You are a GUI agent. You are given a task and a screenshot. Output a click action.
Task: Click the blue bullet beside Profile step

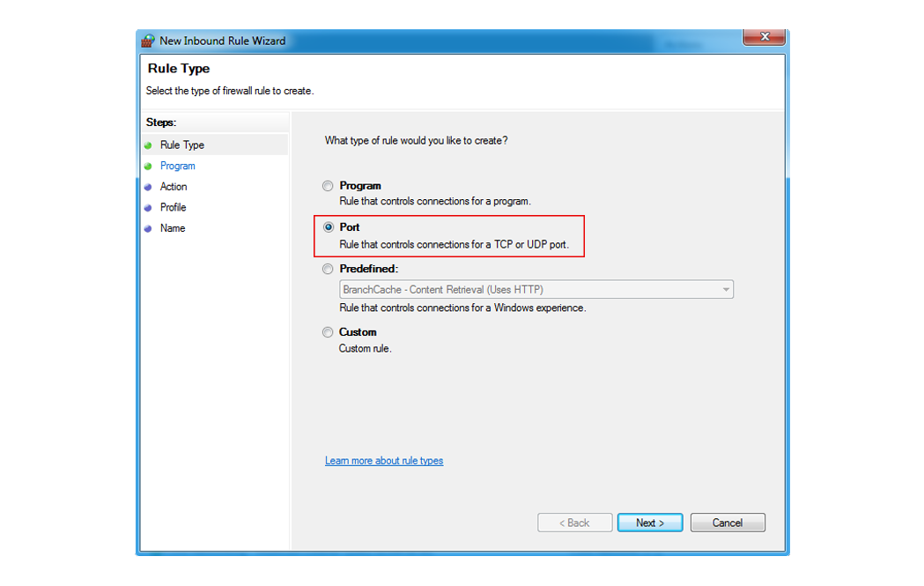point(148,208)
